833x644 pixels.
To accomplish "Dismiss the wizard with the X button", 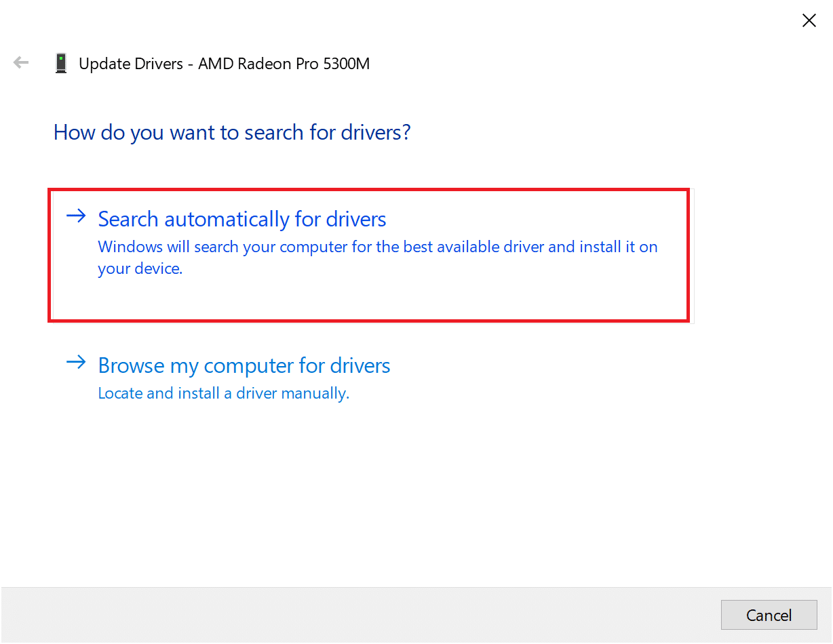I will click(x=809, y=20).
